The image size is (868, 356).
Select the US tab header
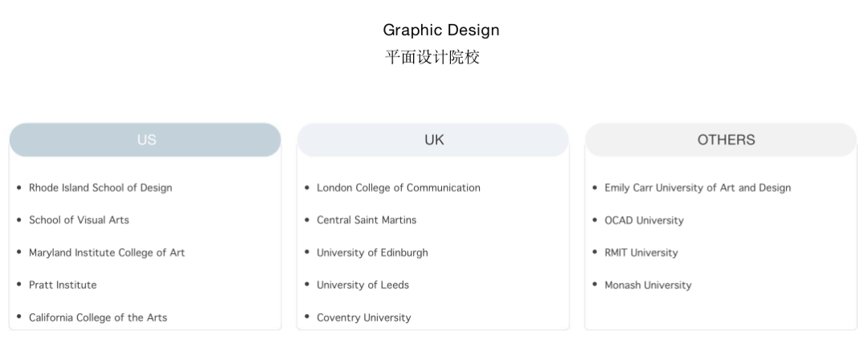(145, 140)
